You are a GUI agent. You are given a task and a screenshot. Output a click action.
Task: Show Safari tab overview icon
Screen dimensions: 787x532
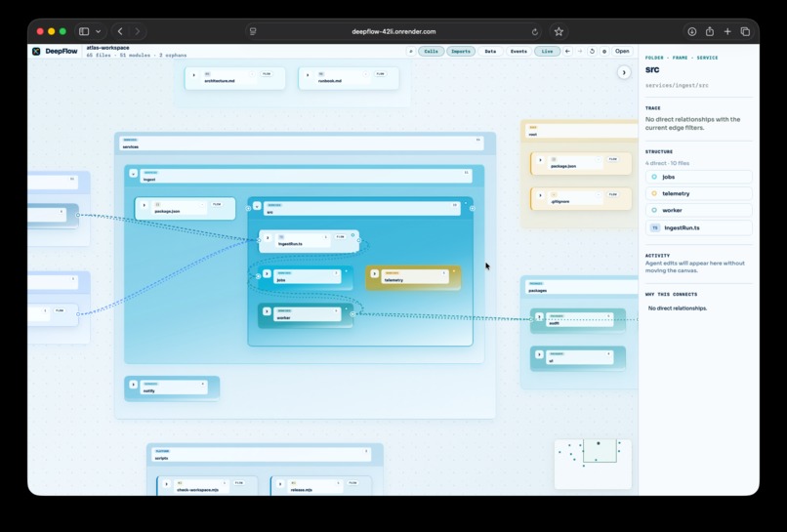745,31
